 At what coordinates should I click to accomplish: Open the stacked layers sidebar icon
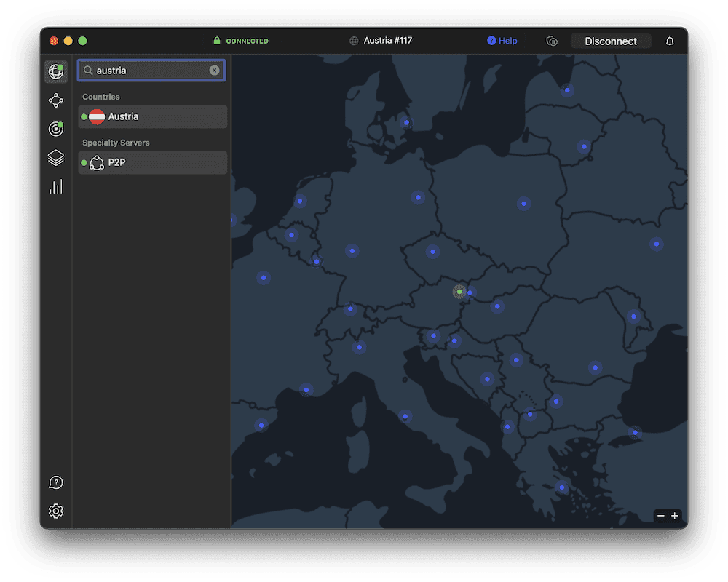56,158
